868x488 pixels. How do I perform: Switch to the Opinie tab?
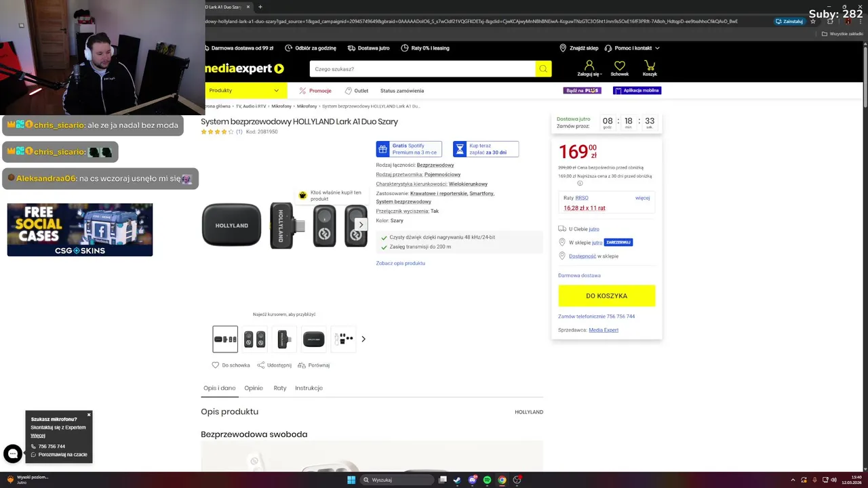[254, 388]
